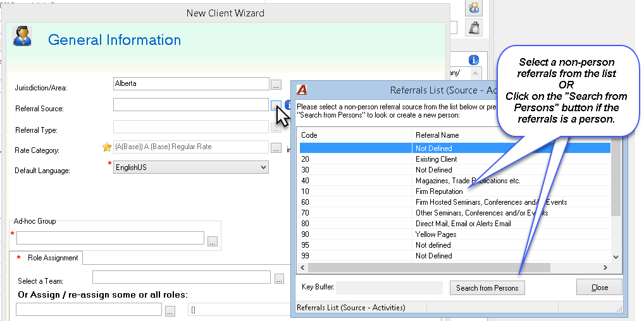This screenshot has width=644, height=321.
Task: Close the Referrals List dialog
Action: point(599,288)
